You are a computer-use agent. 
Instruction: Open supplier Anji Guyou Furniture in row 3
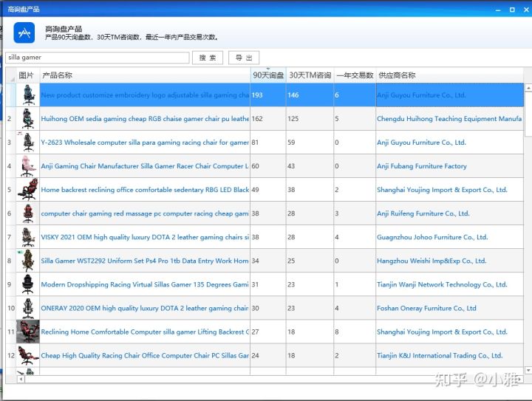pyautogui.click(x=421, y=143)
